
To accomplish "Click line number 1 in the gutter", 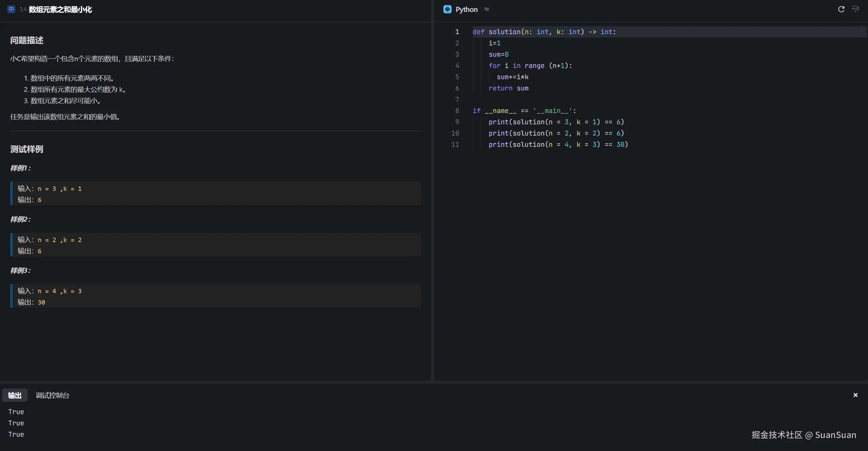I will click(x=457, y=32).
